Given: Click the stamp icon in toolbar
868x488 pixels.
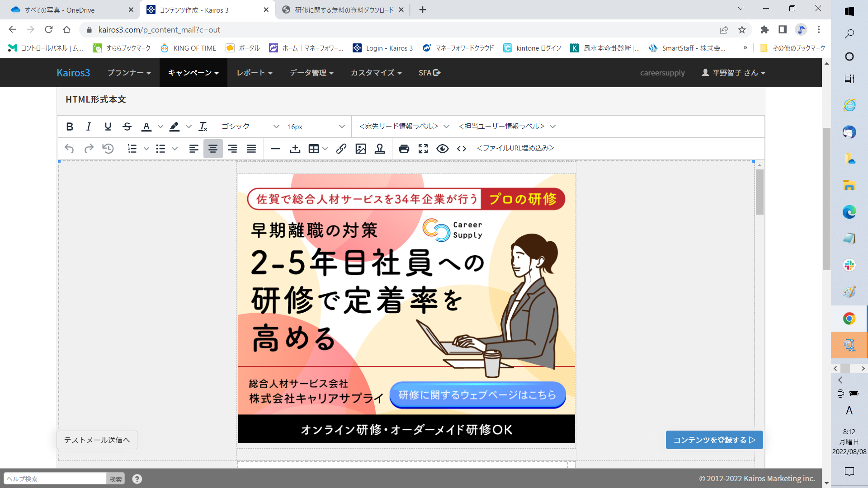Looking at the screenshot, I should coord(380,149).
